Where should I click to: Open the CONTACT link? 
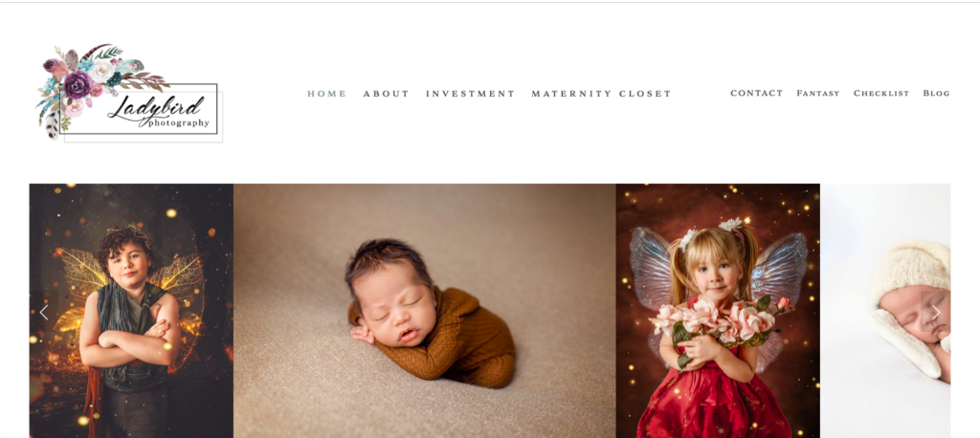point(756,93)
